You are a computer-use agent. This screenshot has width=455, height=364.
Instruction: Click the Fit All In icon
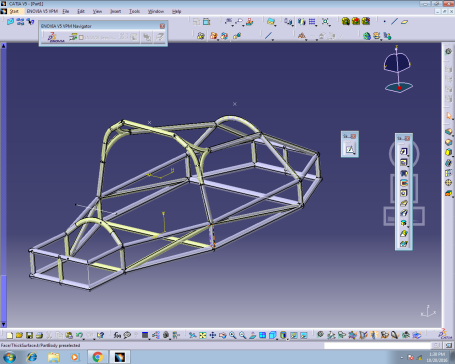tap(203, 335)
